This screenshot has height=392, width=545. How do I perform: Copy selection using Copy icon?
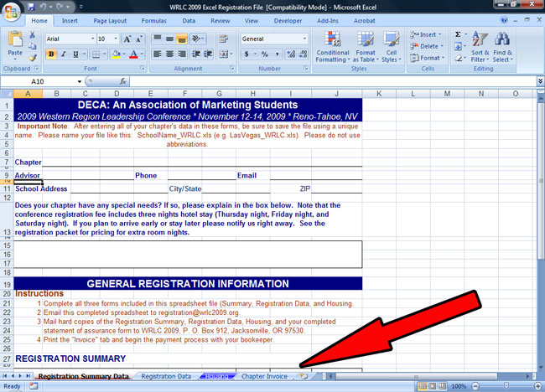coord(33,46)
